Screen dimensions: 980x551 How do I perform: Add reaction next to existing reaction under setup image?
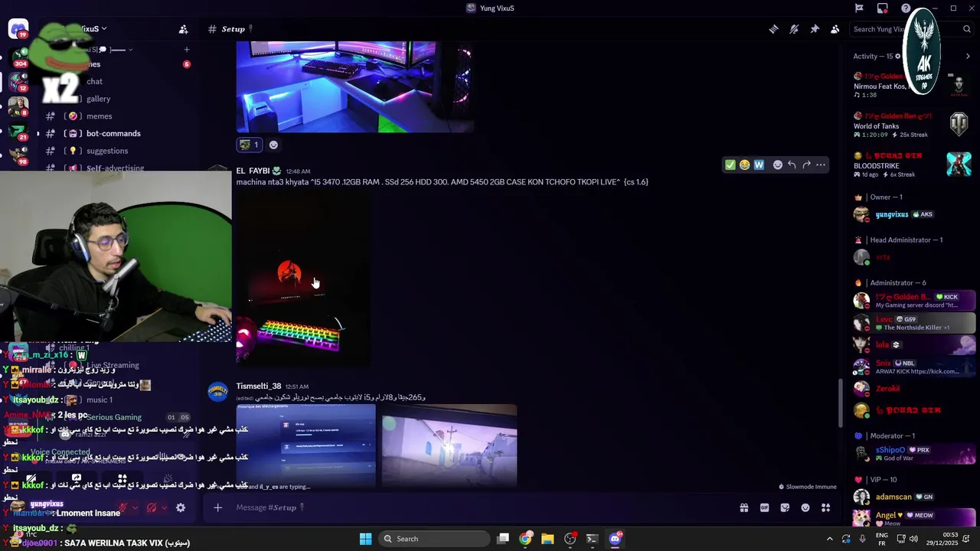pyautogui.click(x=273, y=145)
